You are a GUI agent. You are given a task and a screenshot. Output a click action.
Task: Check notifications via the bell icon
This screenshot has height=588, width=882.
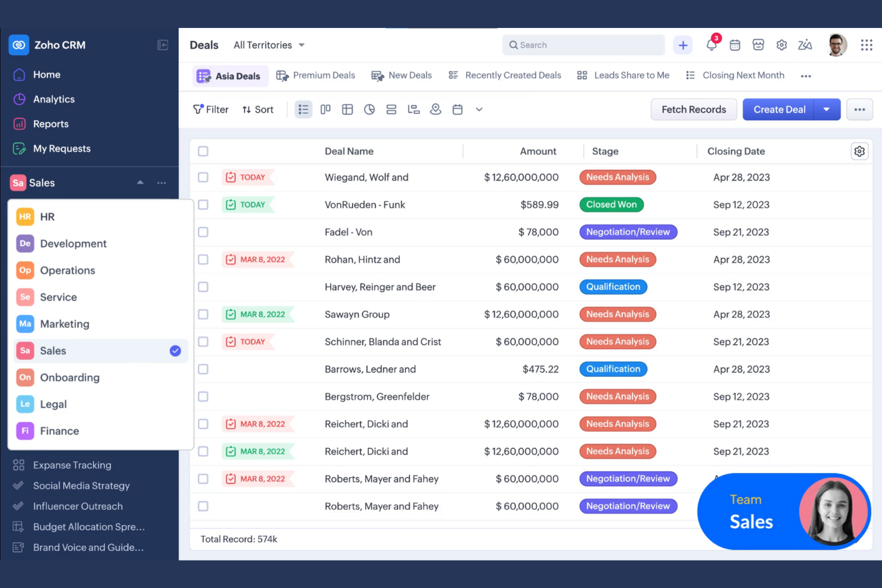tap(711, 45)
